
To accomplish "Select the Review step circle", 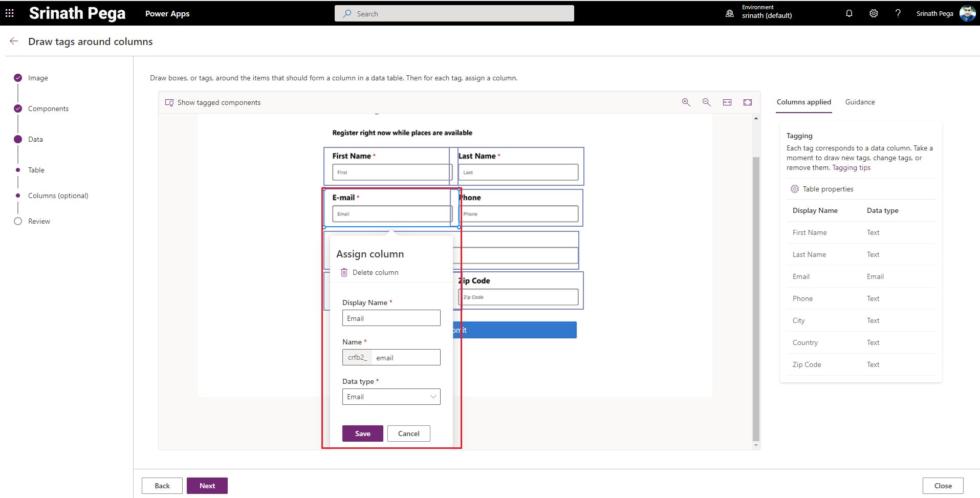I will click(x=18, y=221).
